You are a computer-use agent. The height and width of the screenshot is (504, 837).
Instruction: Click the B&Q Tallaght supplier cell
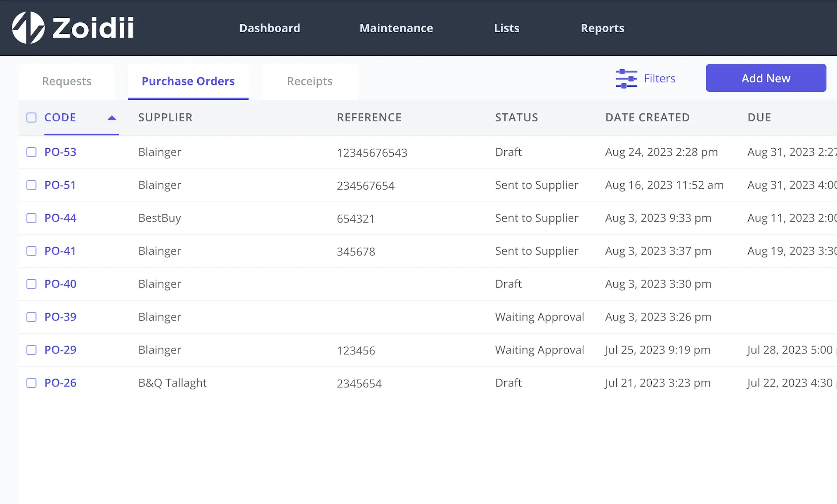coord(173,383)
